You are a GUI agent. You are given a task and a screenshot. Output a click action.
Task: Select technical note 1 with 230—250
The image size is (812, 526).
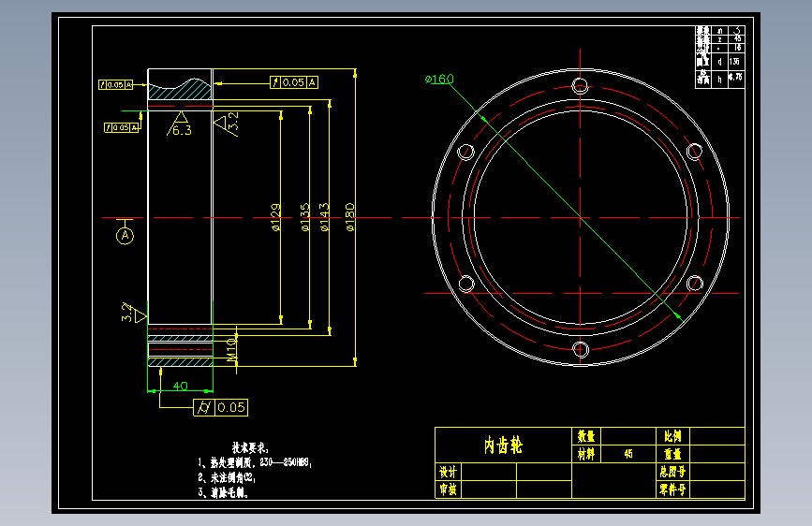click(254, 462)
